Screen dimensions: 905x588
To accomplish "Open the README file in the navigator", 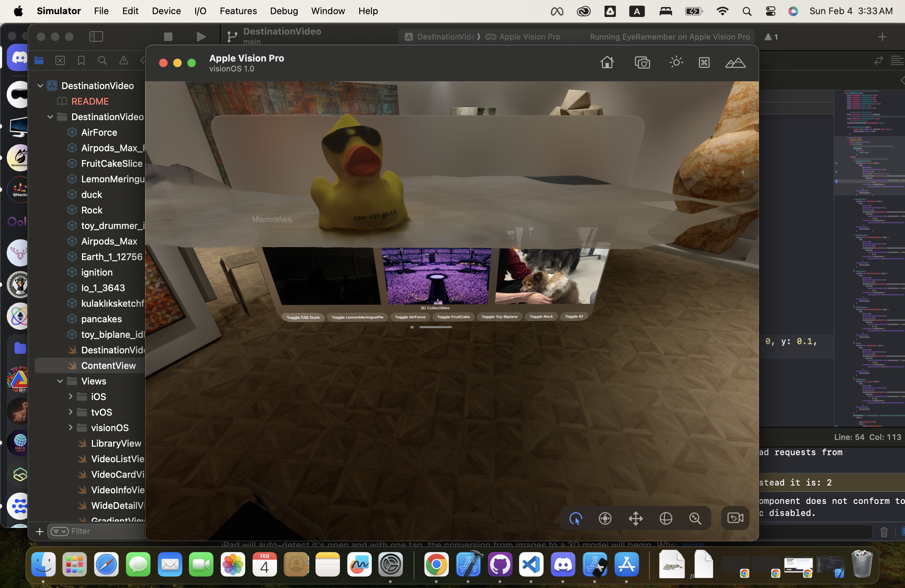I will [x=90, y=101].
